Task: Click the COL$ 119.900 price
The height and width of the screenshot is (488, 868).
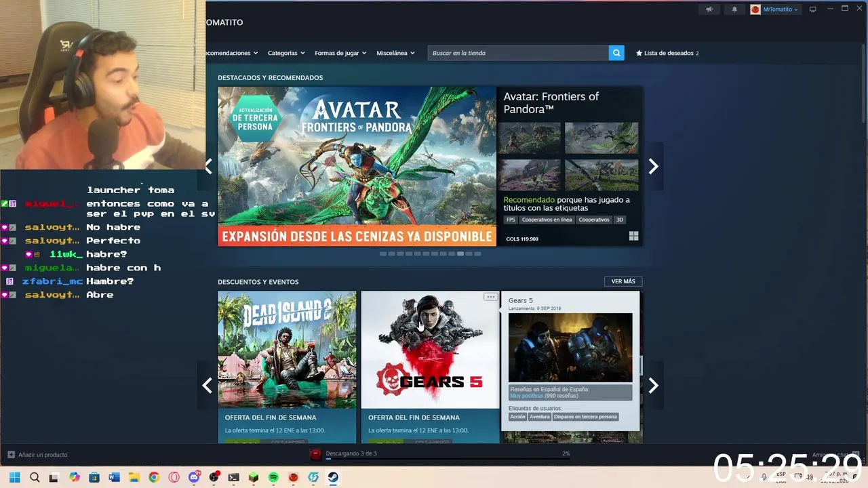Action: (522, 239)
